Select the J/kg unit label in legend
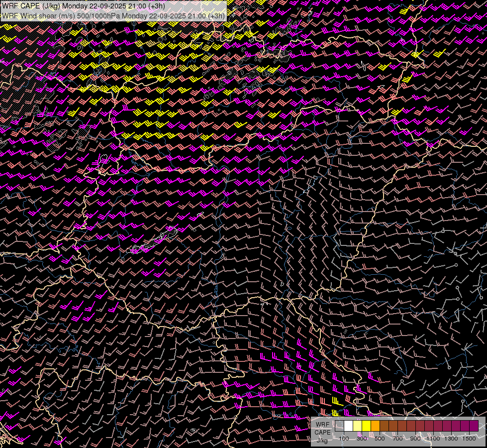The image size is (487, 448). (322, 440)
